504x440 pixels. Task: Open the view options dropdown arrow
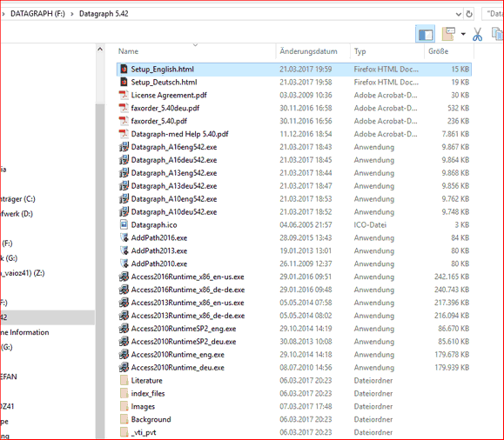coord(463,34)
